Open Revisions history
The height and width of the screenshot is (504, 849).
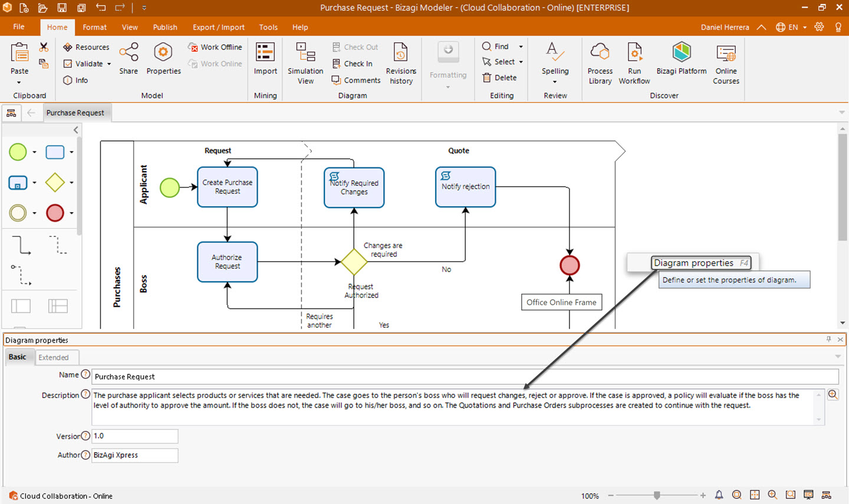tap(401, 63)
